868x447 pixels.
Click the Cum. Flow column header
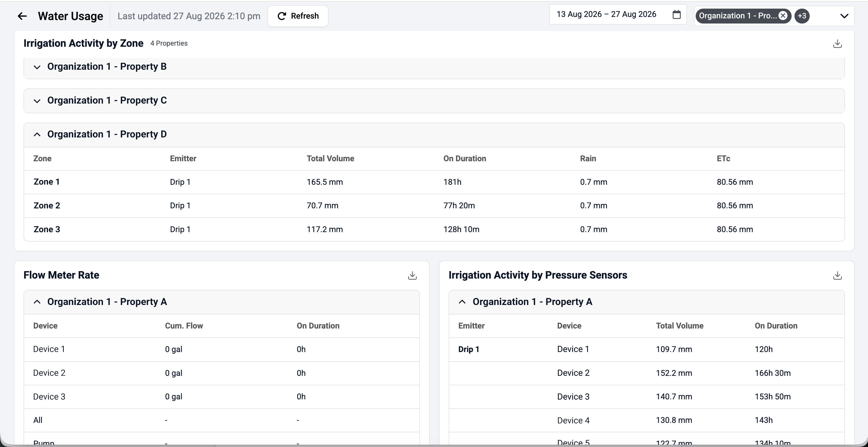click(x=184, y=326)
